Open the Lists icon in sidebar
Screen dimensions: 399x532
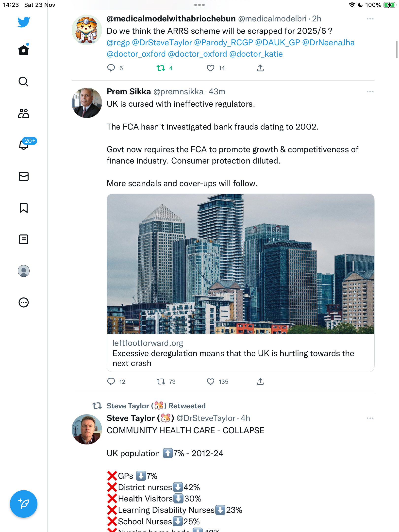[24, 239]
